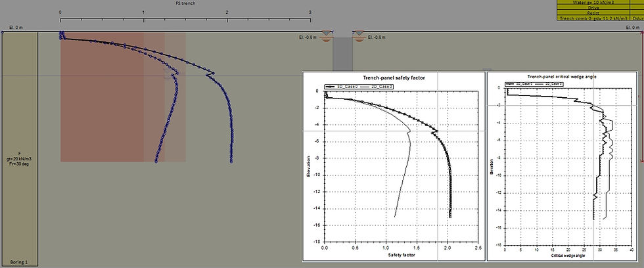Click the soil layer F properties text
Screen dimensions: 644x268
click(x=20, y=158)
